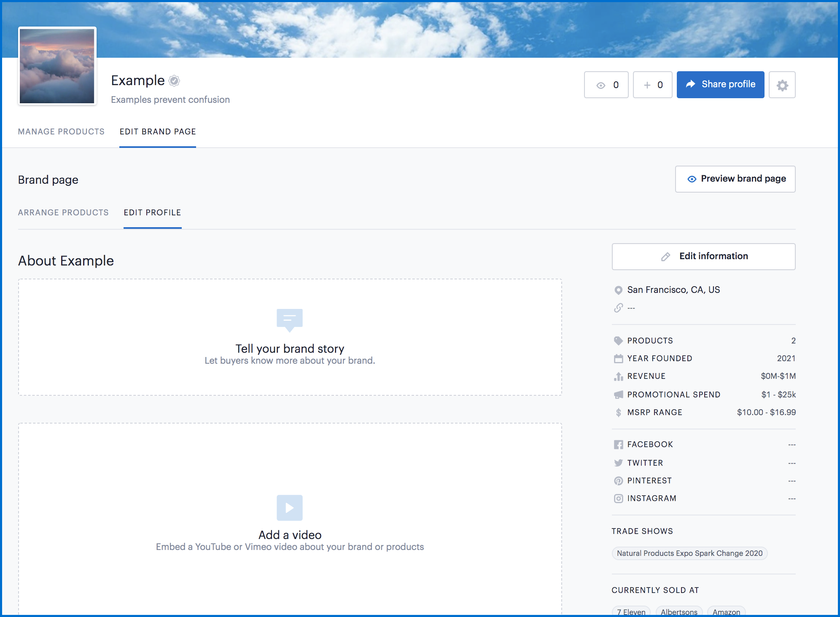Select the Edit Profile tab
Viewport: 840px width, 617px height.
point(152,213)
